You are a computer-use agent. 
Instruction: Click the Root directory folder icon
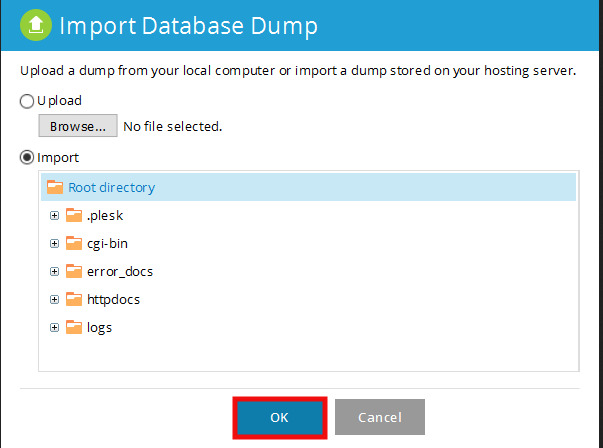[x=55, y=187]
